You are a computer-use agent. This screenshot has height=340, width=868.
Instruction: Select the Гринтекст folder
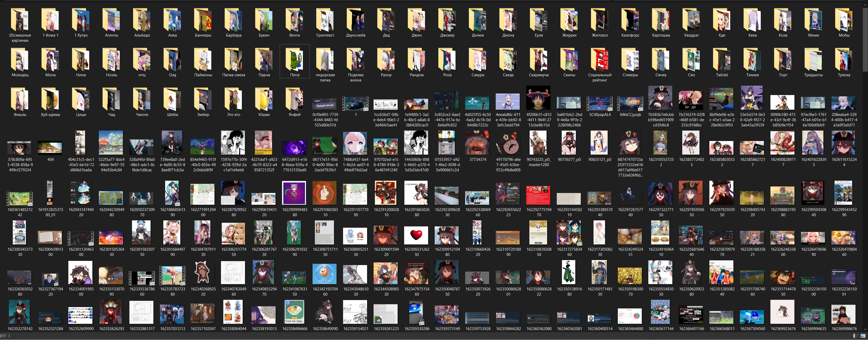click(325, 21)
